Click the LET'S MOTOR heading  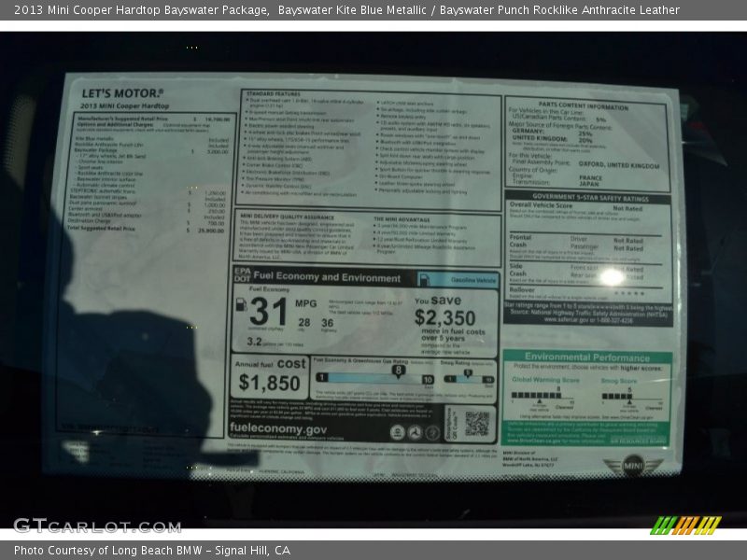pyautogui.click(x=121, y=93)
